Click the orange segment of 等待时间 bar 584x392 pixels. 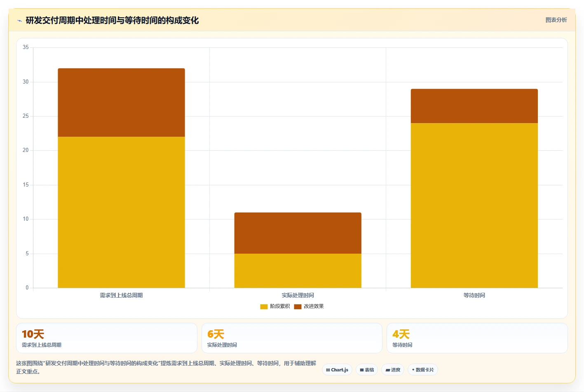pos(474,106)
